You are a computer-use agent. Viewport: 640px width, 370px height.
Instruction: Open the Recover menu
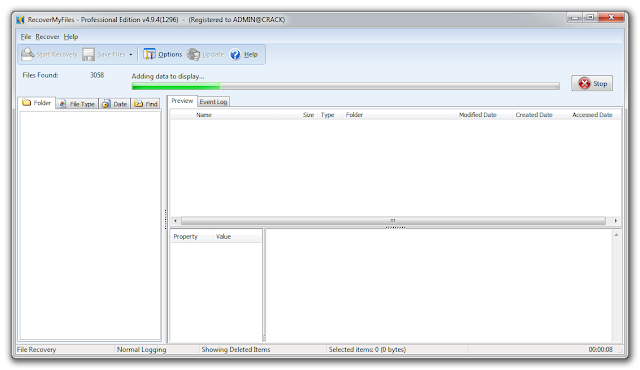tap(47, 37)
